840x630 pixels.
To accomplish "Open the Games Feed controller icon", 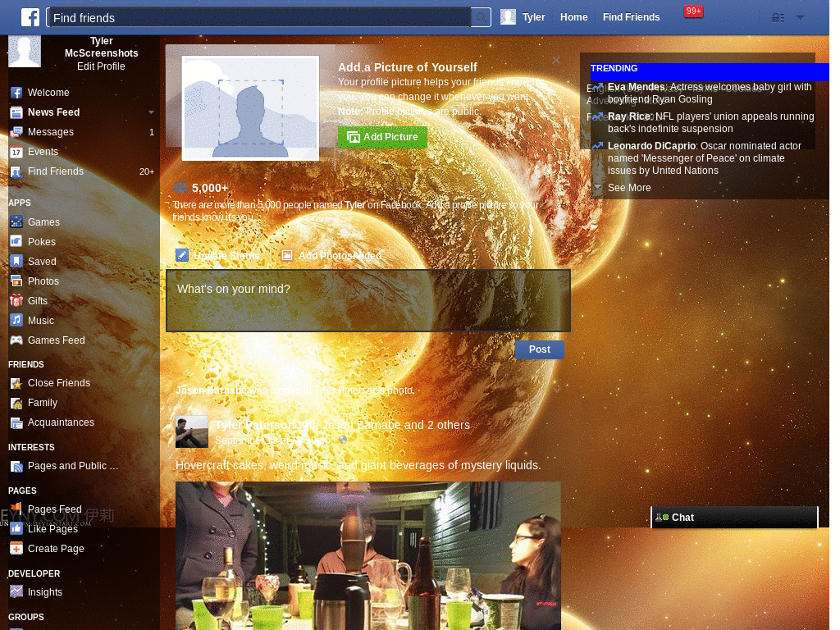I will 16,340.
